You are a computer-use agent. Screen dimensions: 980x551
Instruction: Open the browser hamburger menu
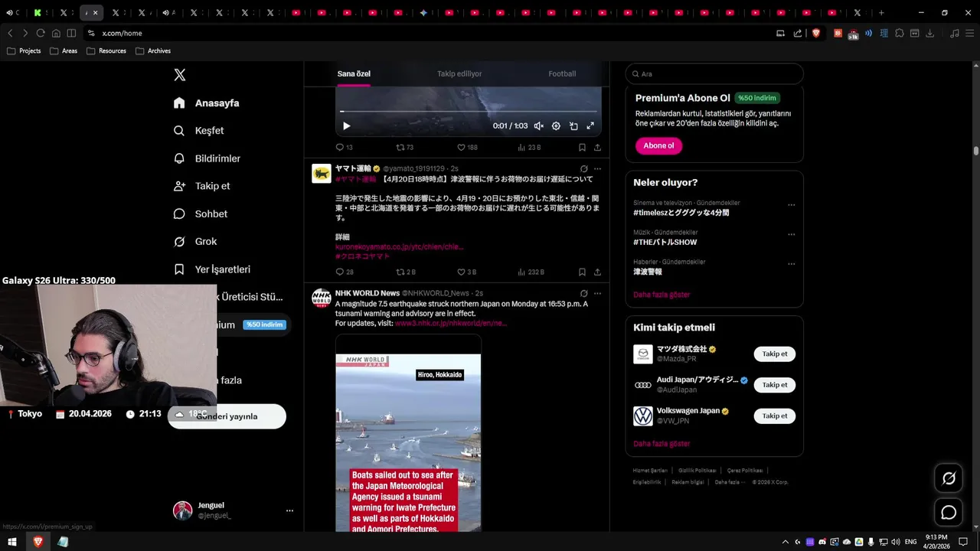[969, 33]
